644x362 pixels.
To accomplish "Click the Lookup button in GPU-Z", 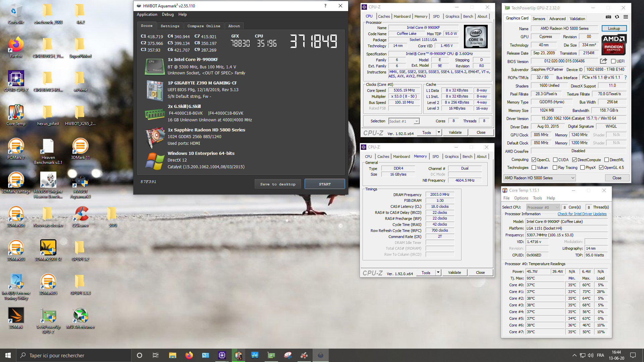I will [x=614, y=28].
